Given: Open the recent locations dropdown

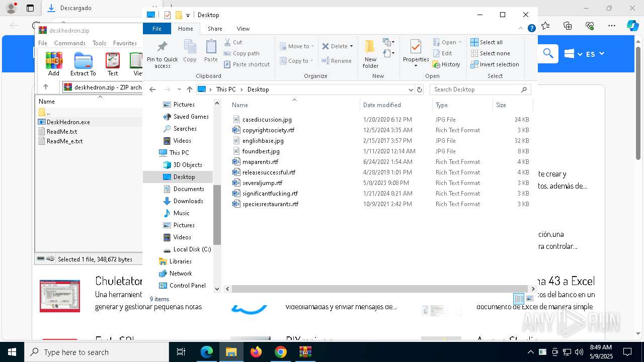Looking at the screenshot, I should [179, 89].
